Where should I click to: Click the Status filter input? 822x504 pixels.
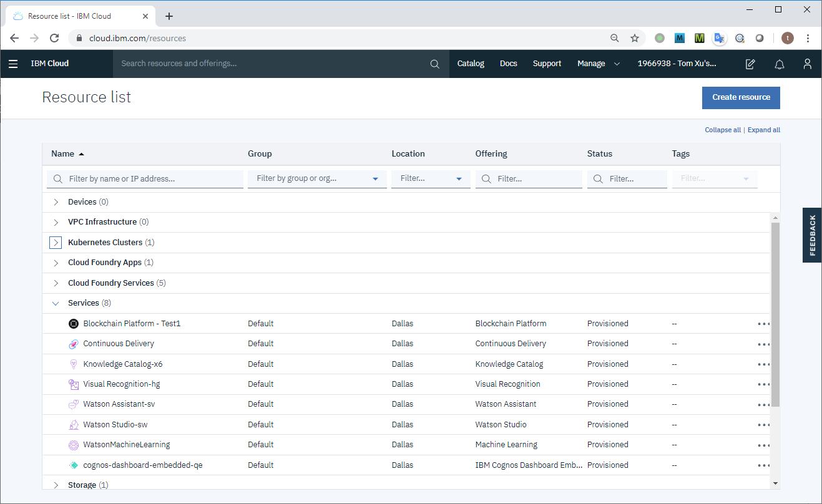pyautogui.click(x=627, y=179)
